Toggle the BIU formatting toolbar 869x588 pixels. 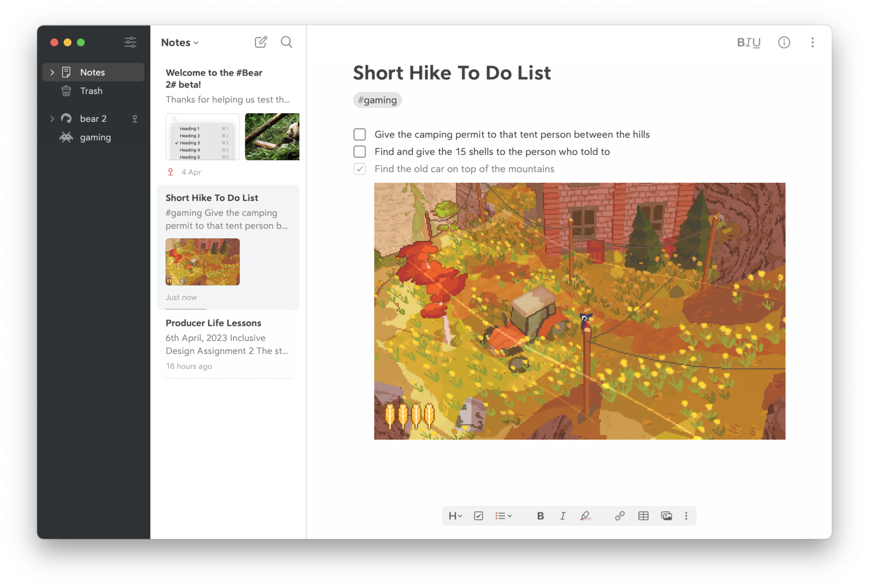pos(748,43)
